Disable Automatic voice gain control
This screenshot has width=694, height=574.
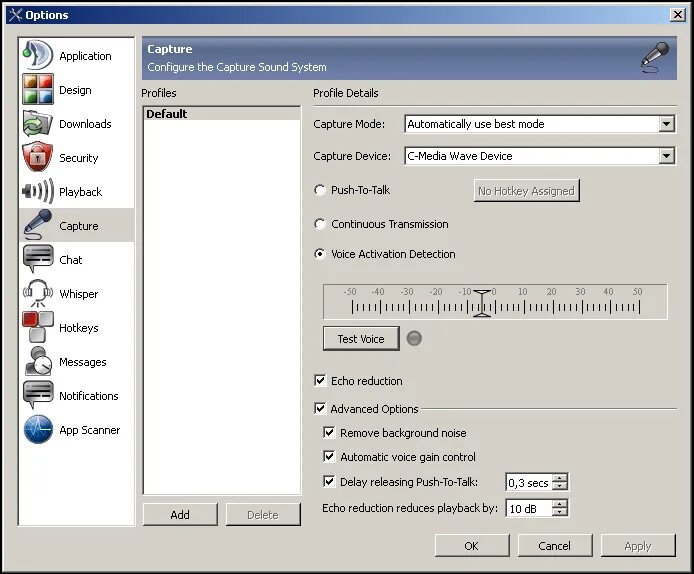coord(329,456)
